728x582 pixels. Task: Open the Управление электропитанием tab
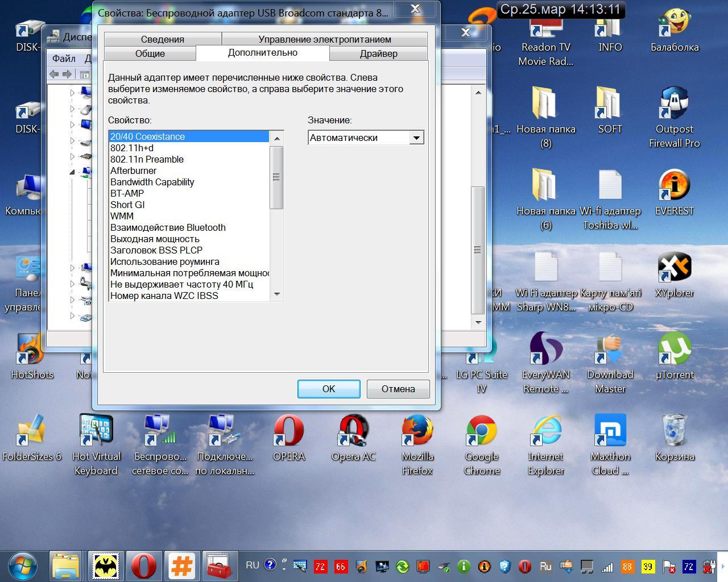tap(325, 39)
